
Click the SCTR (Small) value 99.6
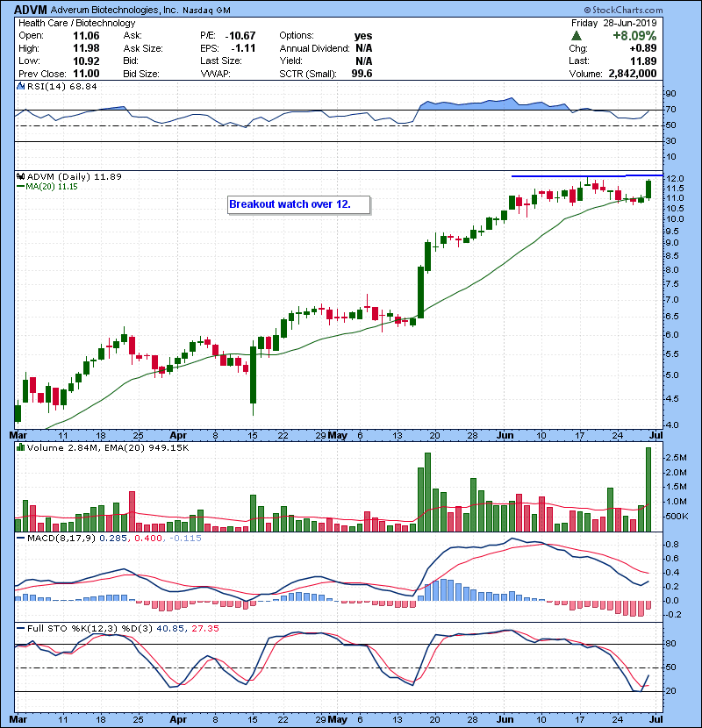coord(362,74)
